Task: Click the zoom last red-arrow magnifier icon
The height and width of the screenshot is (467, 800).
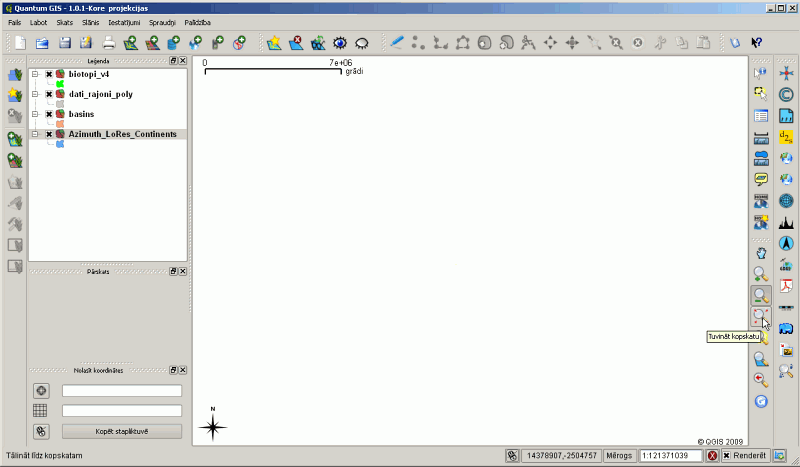Action: pyautogui.click(x=761, y=380)
